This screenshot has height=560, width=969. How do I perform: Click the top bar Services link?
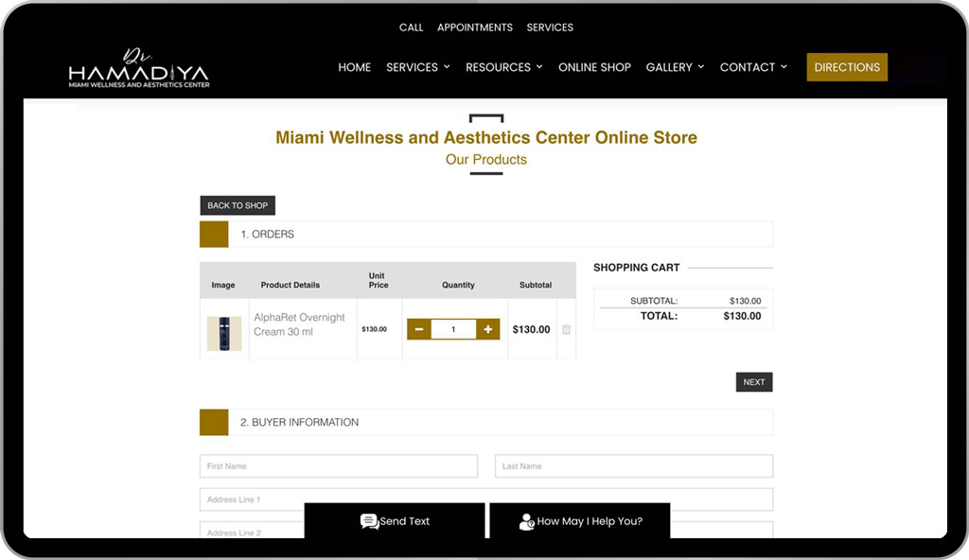[x=550, y=27]
